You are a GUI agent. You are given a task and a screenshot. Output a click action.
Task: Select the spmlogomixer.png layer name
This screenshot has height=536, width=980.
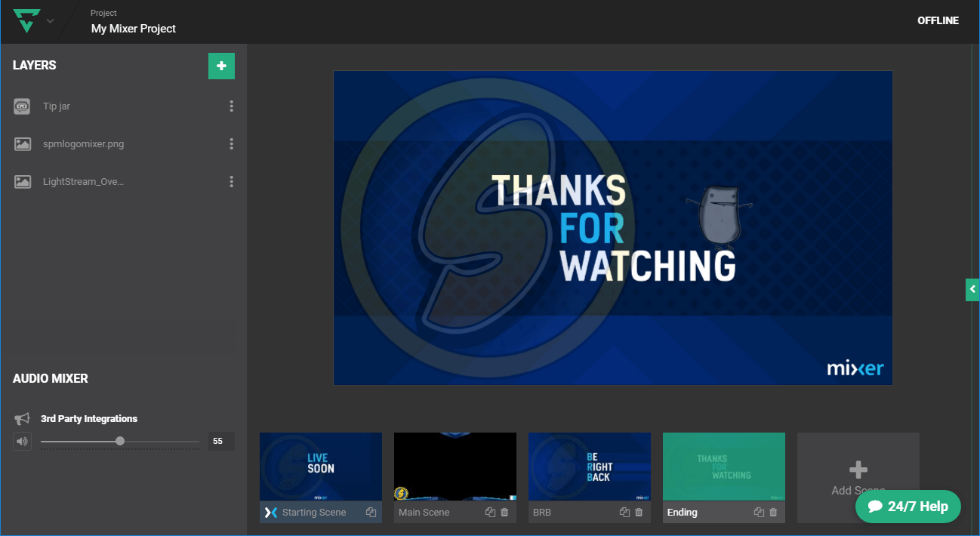[x=83, y=144]
